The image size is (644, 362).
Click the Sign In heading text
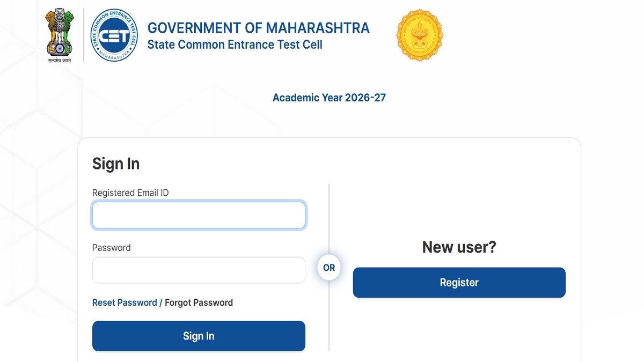116,164
